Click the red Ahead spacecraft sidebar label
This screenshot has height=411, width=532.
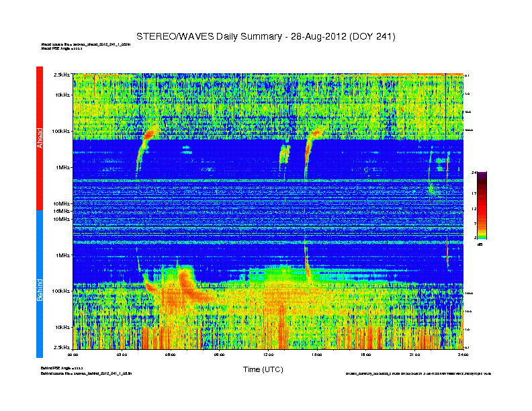tap(40, 136)
